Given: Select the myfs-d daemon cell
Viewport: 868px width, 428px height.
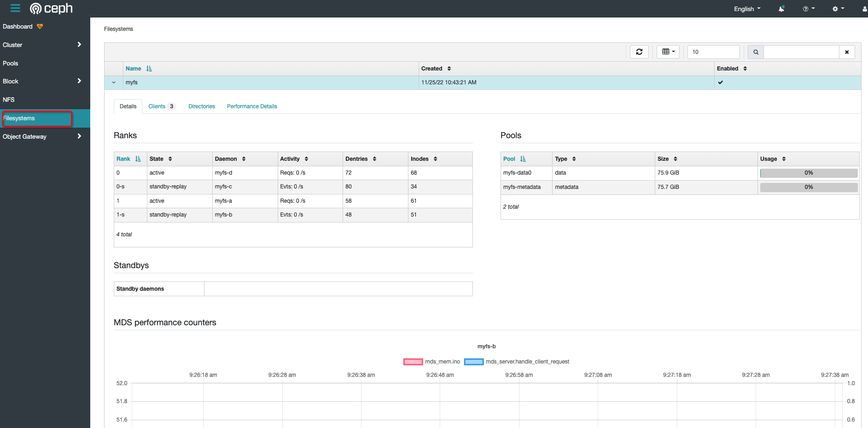Looking at the screenshot, I should [245, 173].
